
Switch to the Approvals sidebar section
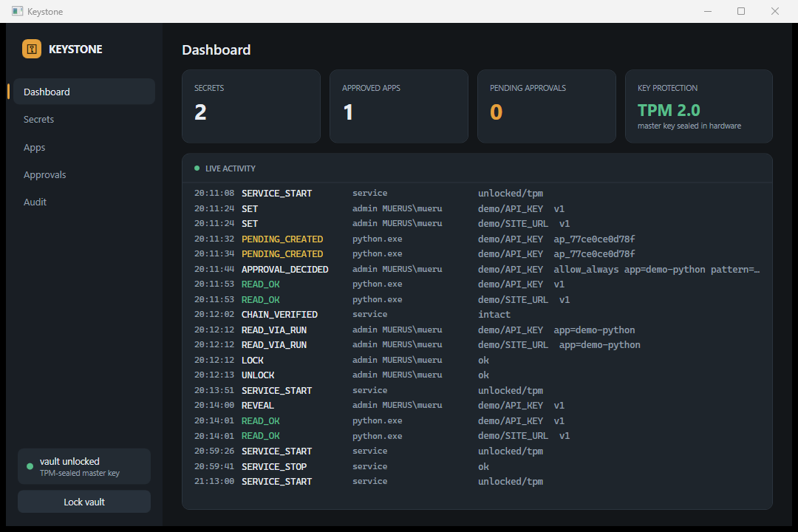(x=84, y=174)
